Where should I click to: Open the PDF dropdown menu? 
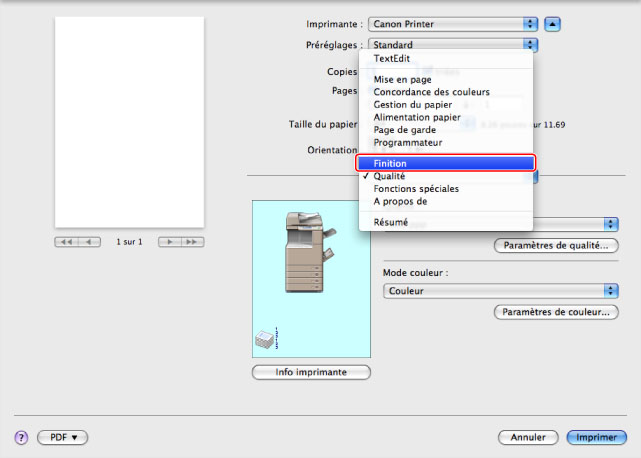click(x=63, y=437)
